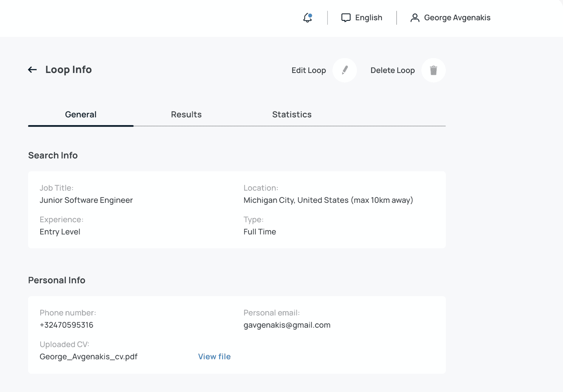Open the View file link

click(x=214, y=357)
